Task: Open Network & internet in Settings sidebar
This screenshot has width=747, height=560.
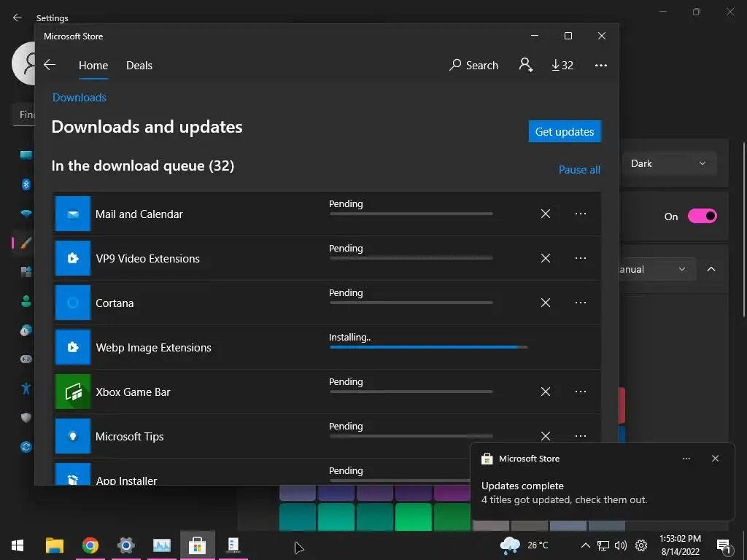Action: pos(26,214)
